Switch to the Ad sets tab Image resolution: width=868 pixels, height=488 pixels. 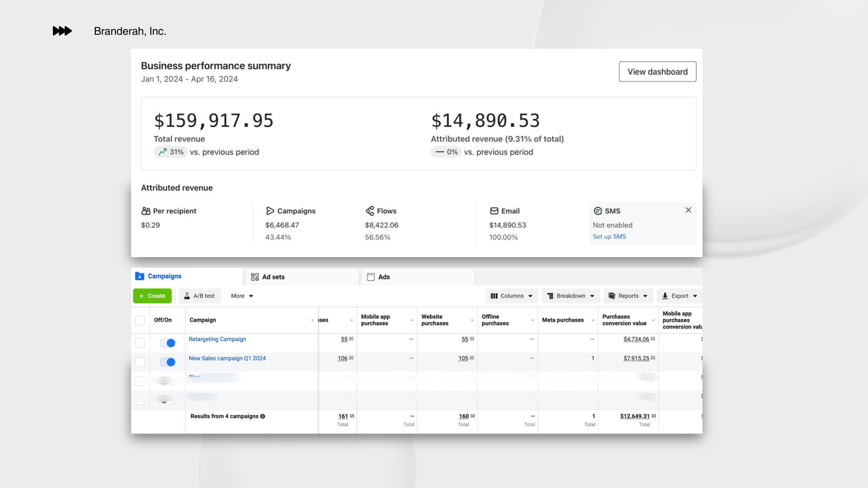coord(302,277)
